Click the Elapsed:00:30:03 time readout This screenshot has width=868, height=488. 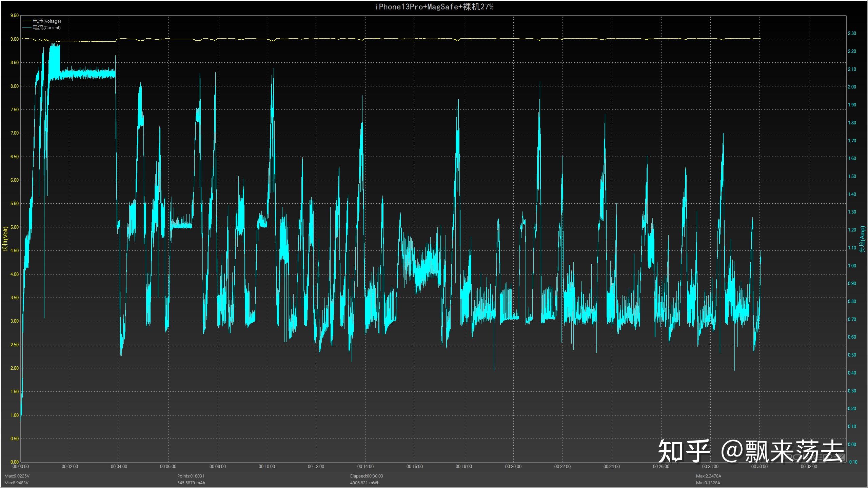click(367, 476)
